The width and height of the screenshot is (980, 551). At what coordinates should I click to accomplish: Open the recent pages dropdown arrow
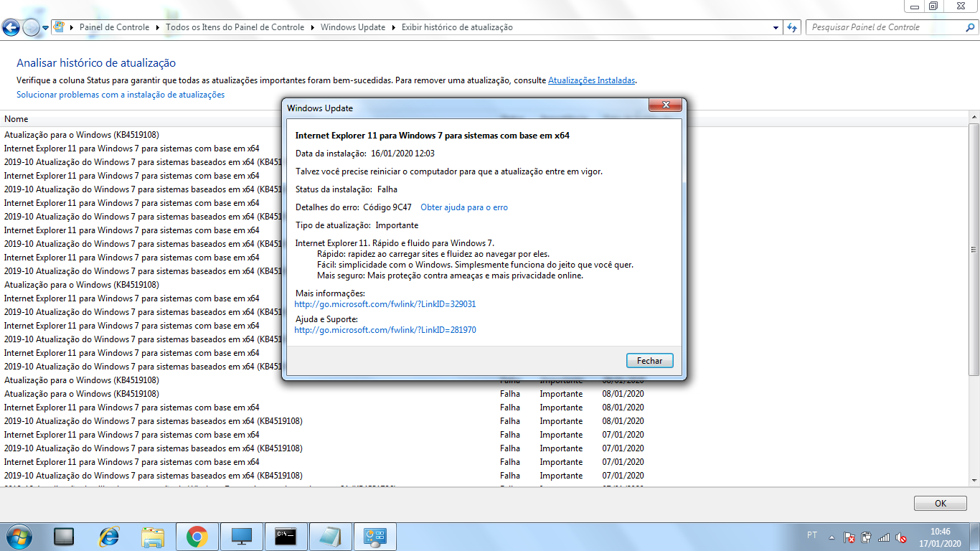coord(46,27)
